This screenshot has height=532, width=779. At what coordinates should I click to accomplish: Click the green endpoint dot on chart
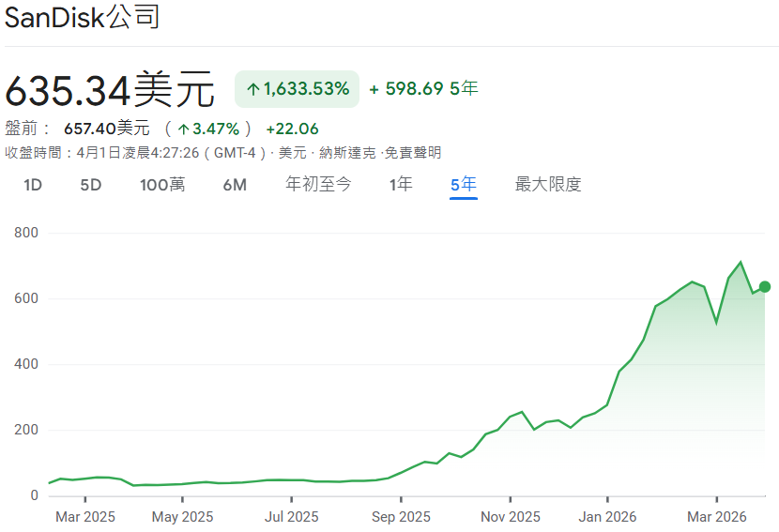pos(765,286)
